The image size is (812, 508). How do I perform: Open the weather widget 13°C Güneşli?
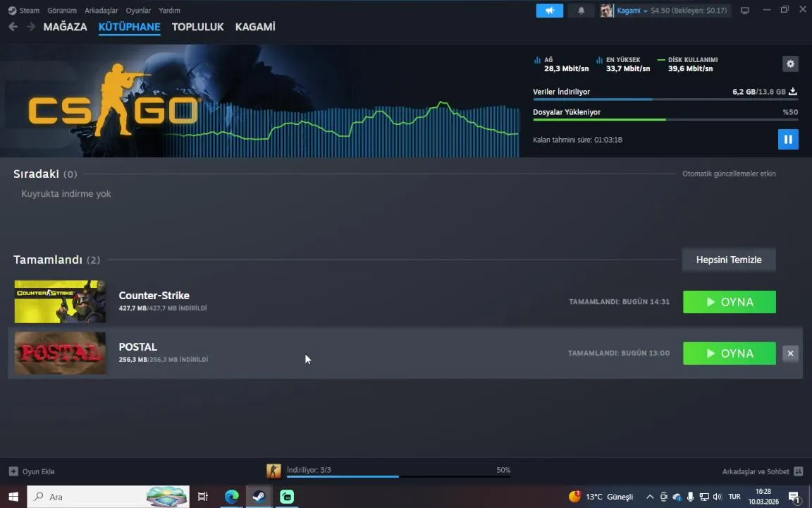coord(601,497)
